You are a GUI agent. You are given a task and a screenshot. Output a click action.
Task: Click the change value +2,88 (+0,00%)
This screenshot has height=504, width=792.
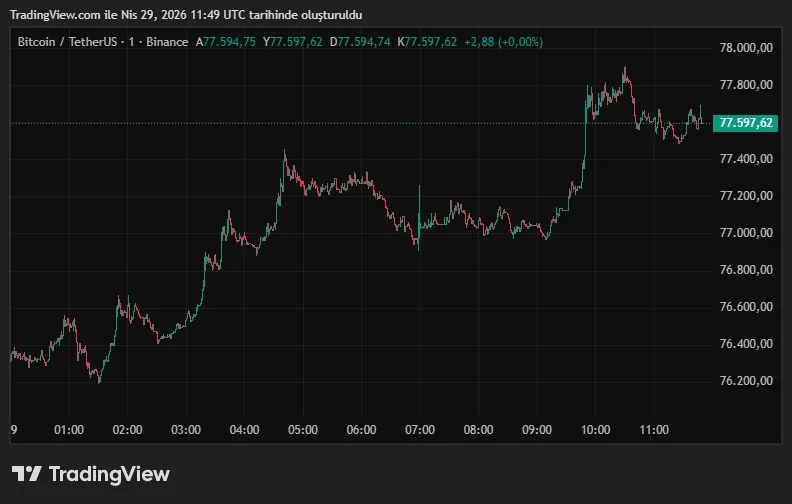(x=504, y=42)
